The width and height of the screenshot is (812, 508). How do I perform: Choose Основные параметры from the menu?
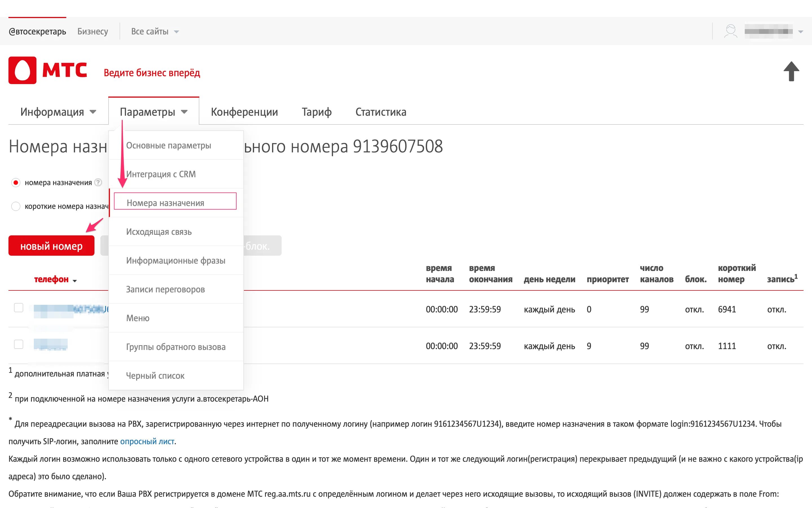(176, 145)
